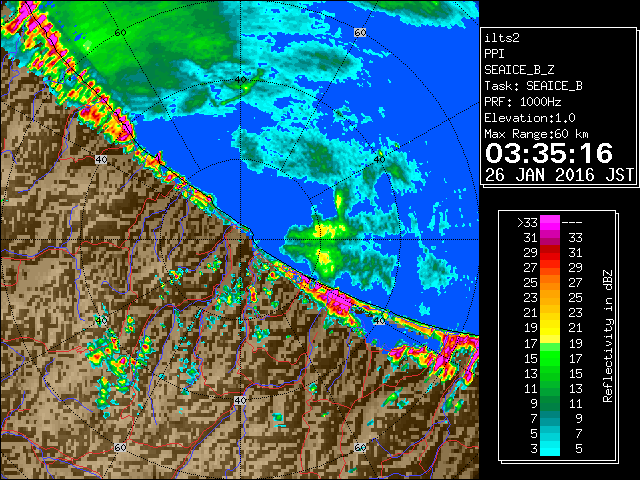The width and height of the screenshot is (640, 480).
Task: Click the 'Max Range:60 km' line
Action: tap(536, 134)
